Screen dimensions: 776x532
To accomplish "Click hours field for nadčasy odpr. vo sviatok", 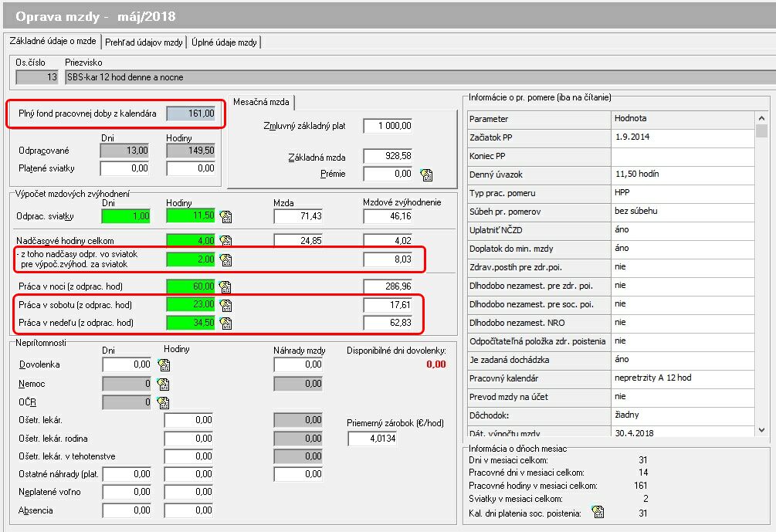I will click(x=191, y=259).
